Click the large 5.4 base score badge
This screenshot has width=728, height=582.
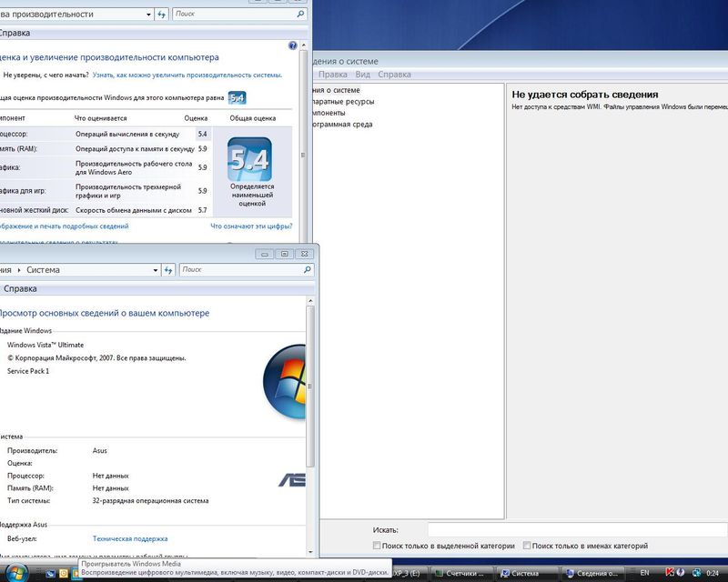click(248, 159)
